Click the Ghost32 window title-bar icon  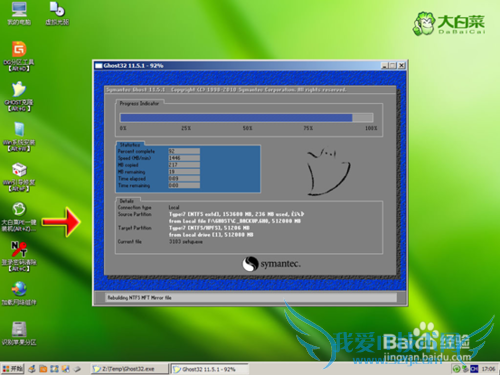[x=98, y=66]
